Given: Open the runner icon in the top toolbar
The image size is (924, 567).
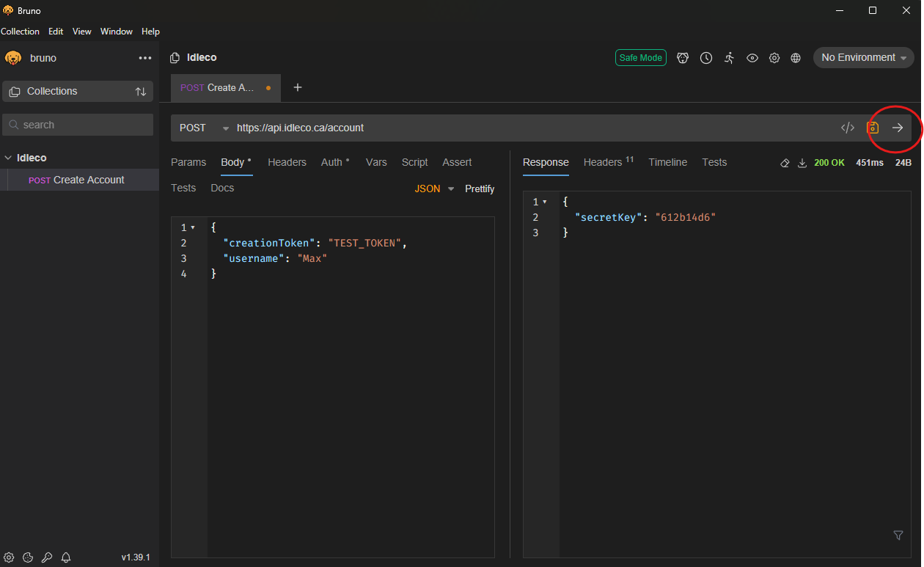Looking at the screenshot, I should point(729,58).
